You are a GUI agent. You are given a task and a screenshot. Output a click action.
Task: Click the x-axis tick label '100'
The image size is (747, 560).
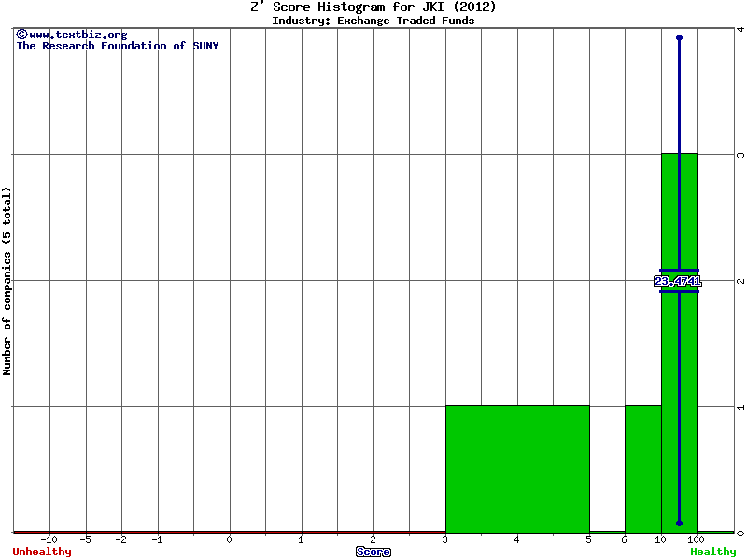[696, 539]
